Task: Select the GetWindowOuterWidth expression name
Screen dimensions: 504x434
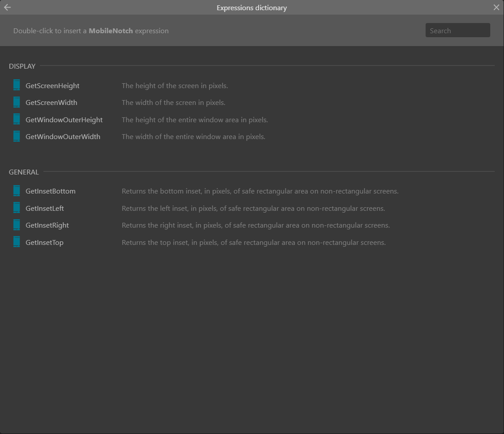Action: point(63,137)
